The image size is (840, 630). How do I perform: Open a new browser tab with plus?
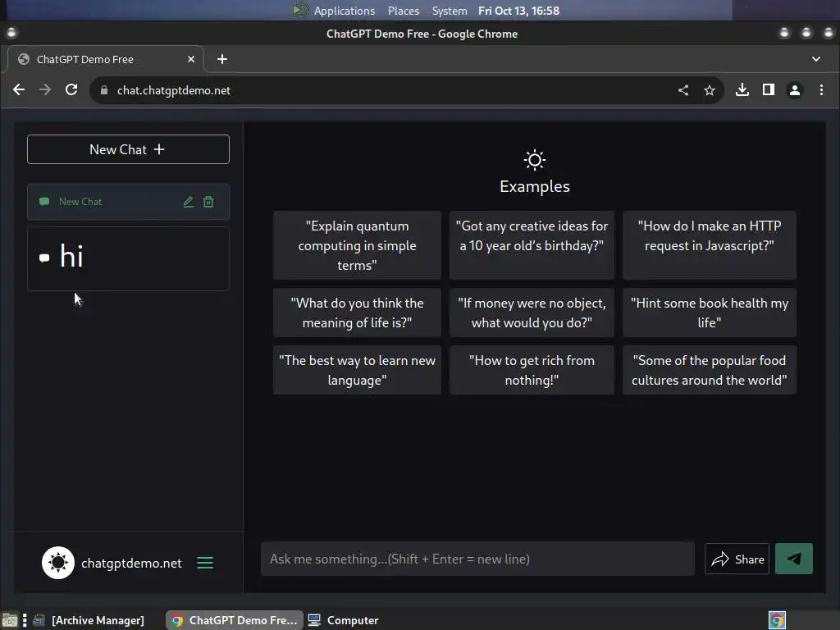pyautogui.click(x=222, y=59)
